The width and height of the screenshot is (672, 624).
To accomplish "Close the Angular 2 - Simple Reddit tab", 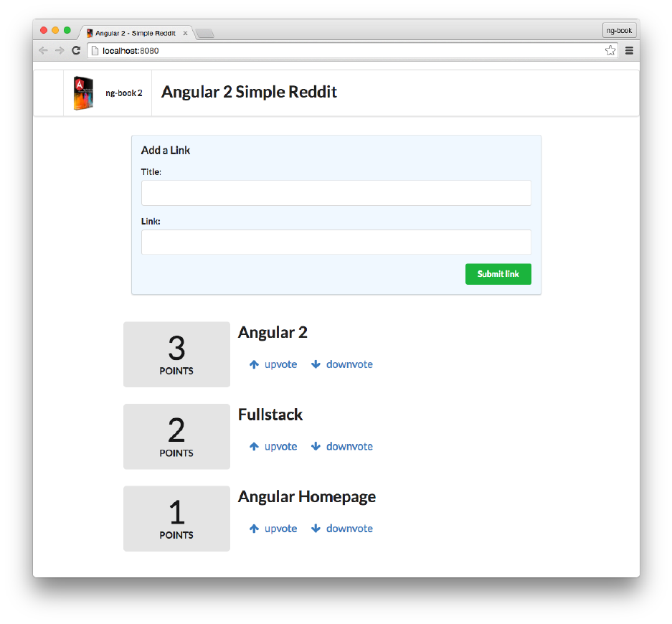I will (185, 34).
